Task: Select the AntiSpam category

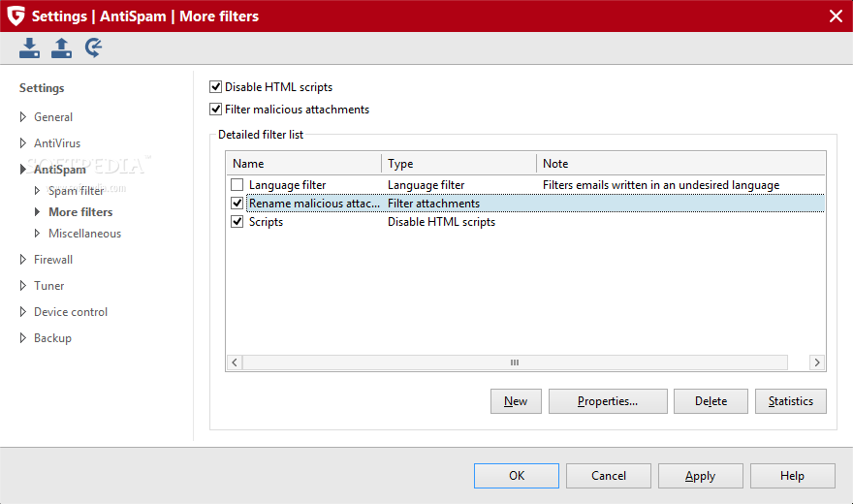Action: coord(60,170)
